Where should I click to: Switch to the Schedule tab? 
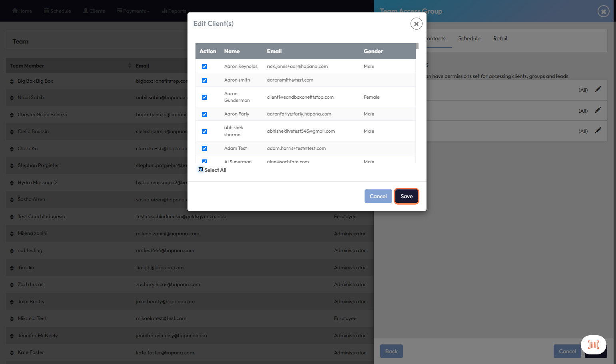(x=469, y=39)
